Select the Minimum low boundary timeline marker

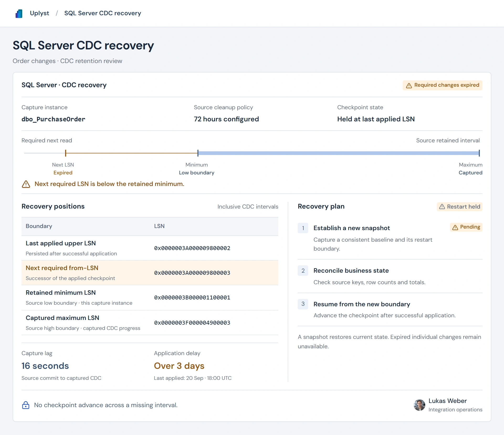pyautogui.click(x=198, y=153)
